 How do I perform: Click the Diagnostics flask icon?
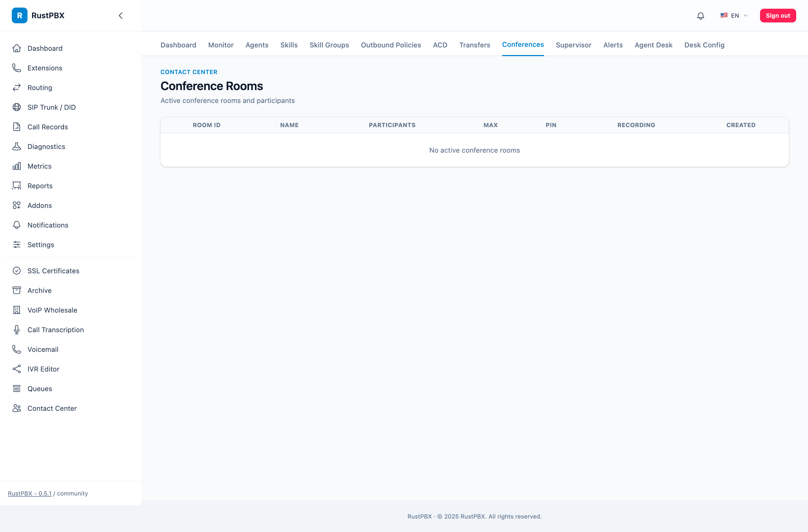pyautogui.click(x=17, y=146)
